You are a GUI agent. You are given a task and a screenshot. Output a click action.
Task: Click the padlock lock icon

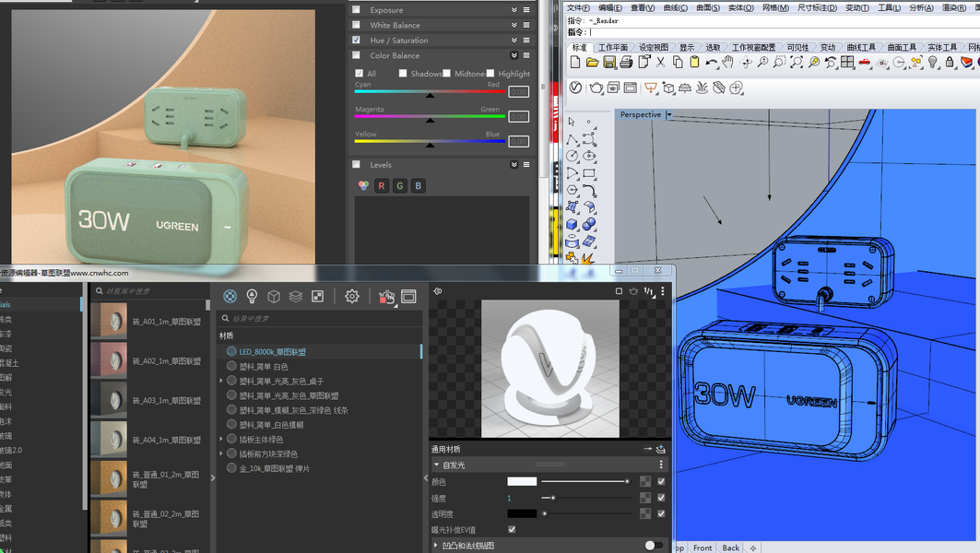(x=950, y=62)
